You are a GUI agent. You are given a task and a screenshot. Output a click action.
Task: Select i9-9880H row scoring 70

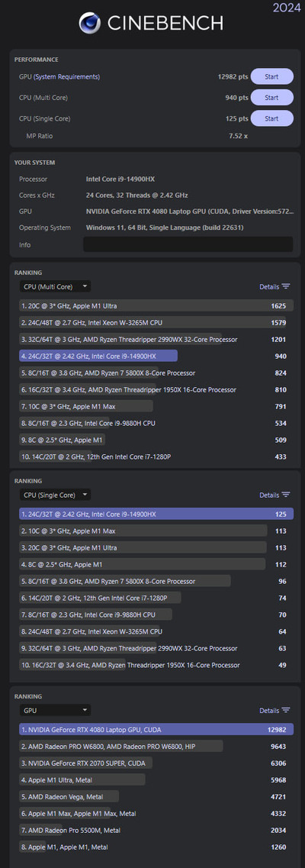click(x=156, y=615)
